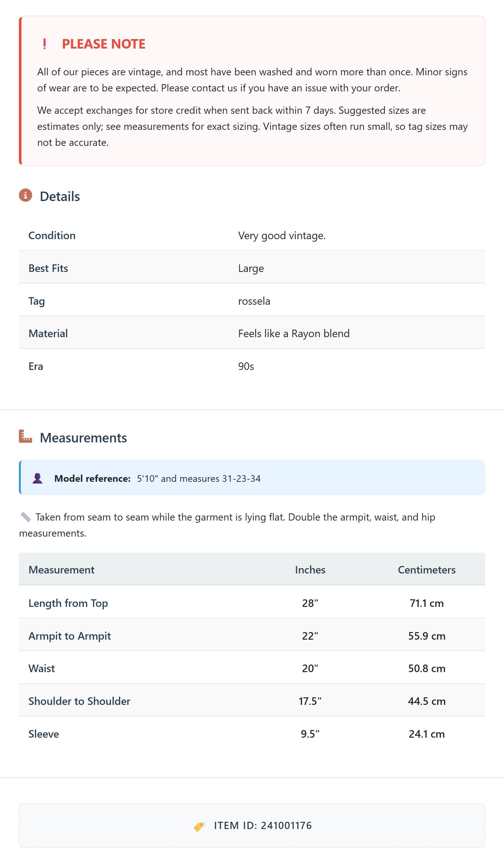Click the small ruler emoji before 'Taken from'
Viewport: 504px width, 864px height.
26,517
